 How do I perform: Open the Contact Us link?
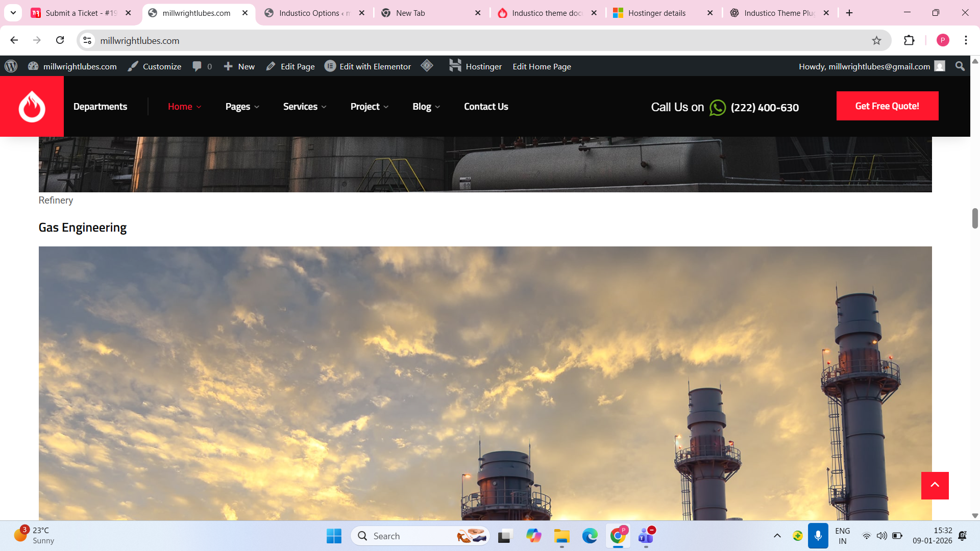pyautogui.click(x=486, y=107)
